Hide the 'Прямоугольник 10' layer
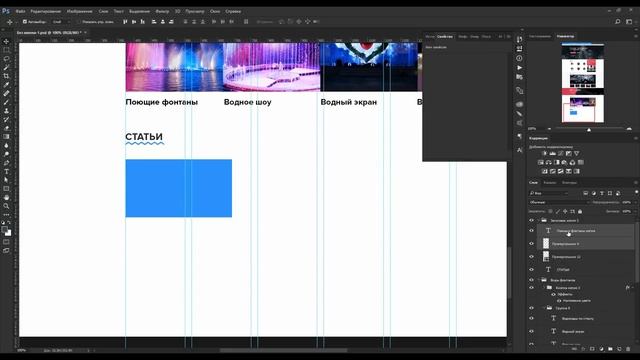This screenshot has width=640, height=360. click(x=531, y=257)
